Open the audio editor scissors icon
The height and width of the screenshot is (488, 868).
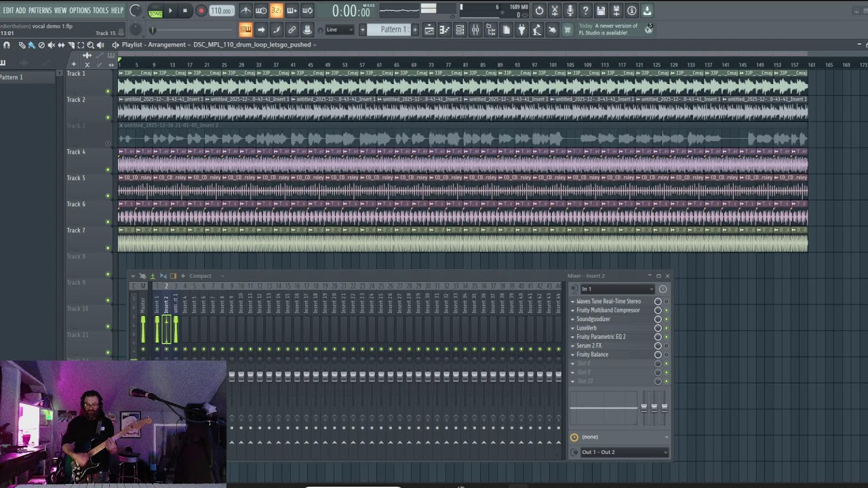[555, 10]
